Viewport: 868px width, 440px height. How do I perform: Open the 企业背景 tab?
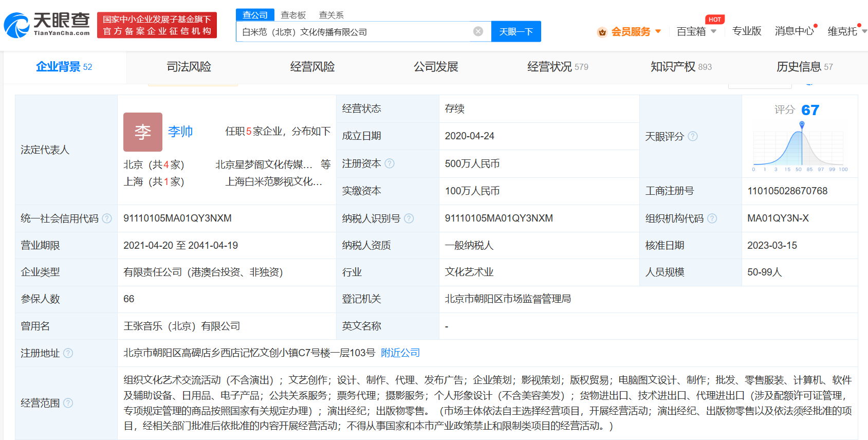(64, 67)
